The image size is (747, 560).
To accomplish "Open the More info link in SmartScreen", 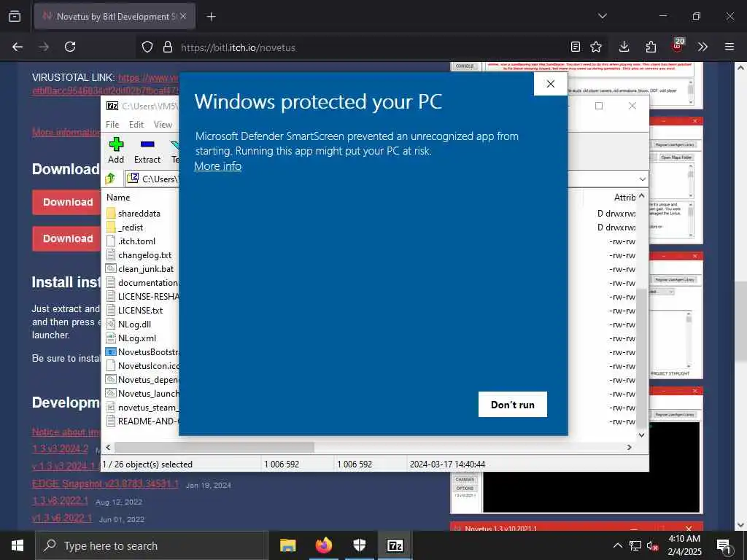I will click(217, 166).
